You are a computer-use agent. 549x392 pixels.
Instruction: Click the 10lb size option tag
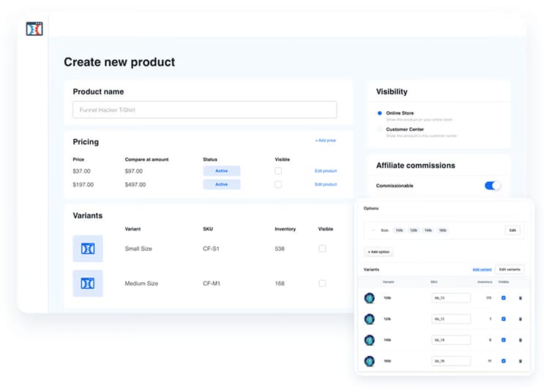coord(399,230)
